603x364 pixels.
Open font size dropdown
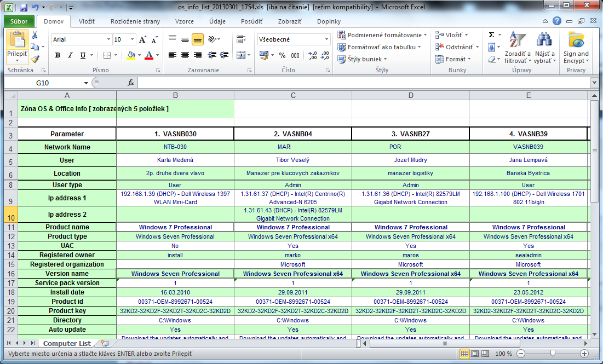pos(133,39)
